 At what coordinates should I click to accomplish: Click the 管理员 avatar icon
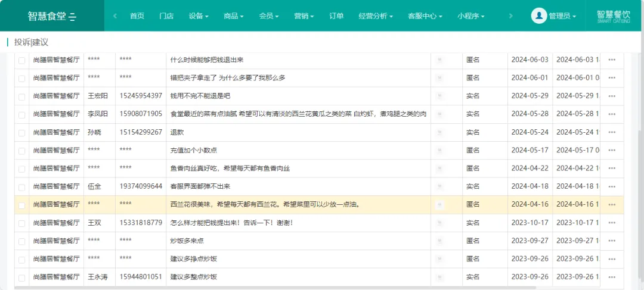[539, 16]
